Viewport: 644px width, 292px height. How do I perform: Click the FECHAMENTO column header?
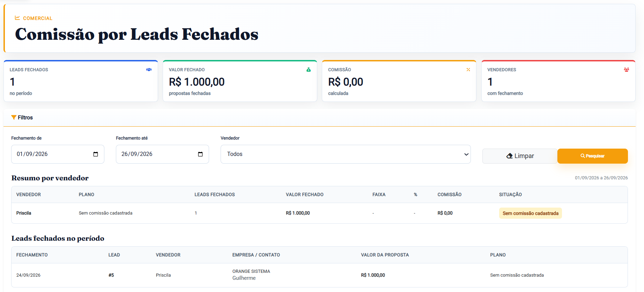(x=32, y=255)
